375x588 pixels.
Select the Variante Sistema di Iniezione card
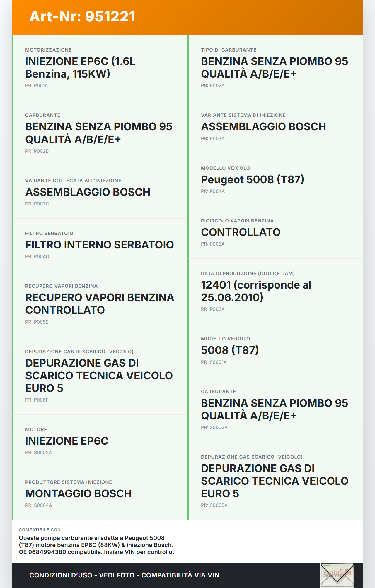(275, 127)
